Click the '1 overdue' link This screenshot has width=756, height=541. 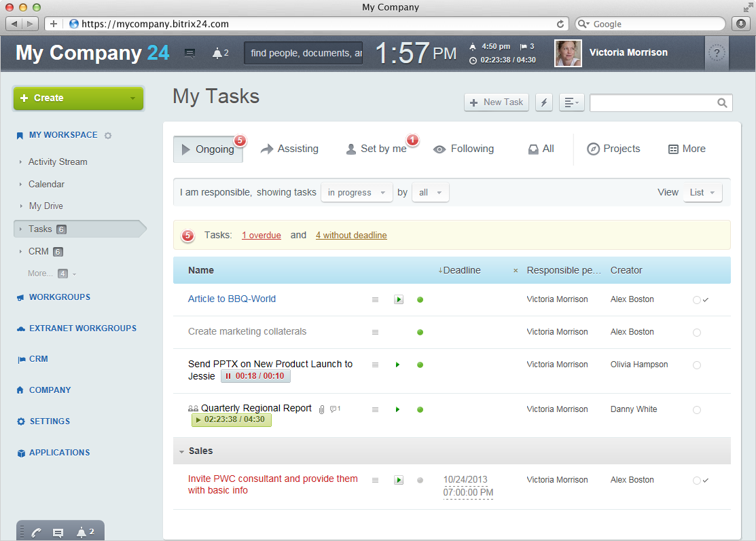coord(262,236)
